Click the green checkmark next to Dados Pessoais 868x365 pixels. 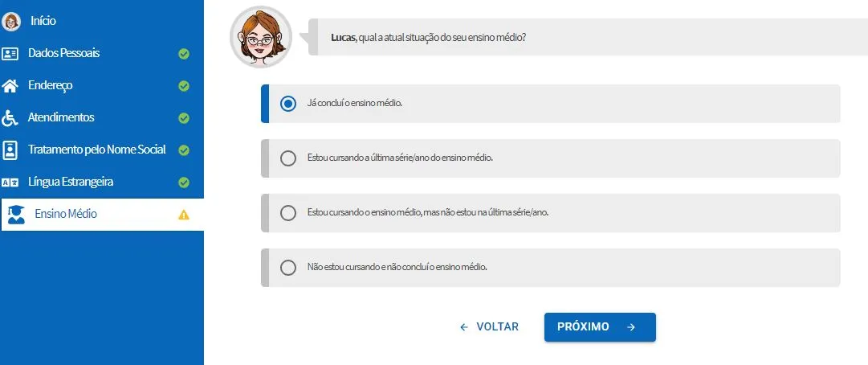coord(184,54)
